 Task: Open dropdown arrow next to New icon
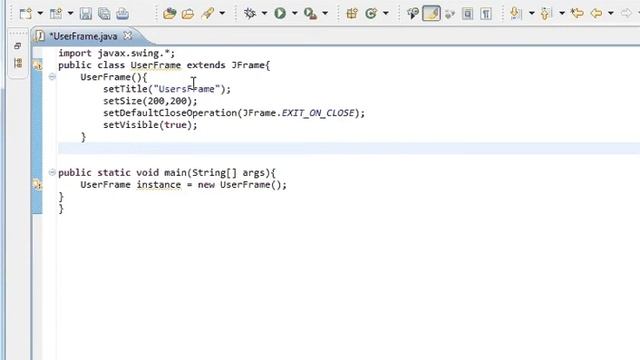(40, 13)
